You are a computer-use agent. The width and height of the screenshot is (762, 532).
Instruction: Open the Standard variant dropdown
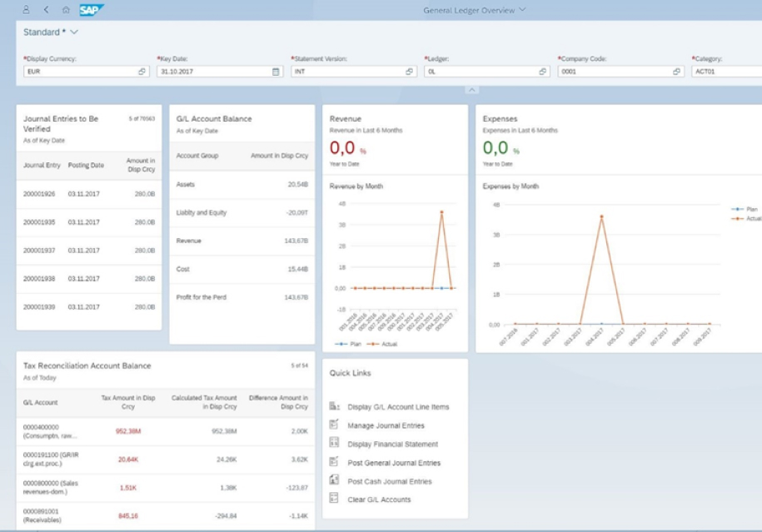74,32
